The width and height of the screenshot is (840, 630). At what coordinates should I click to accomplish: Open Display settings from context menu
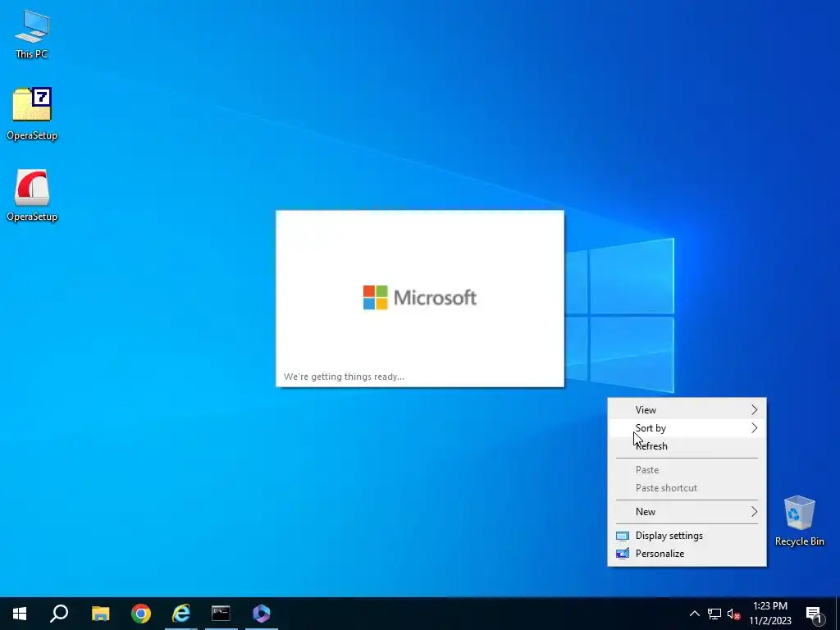click(687, 536)
